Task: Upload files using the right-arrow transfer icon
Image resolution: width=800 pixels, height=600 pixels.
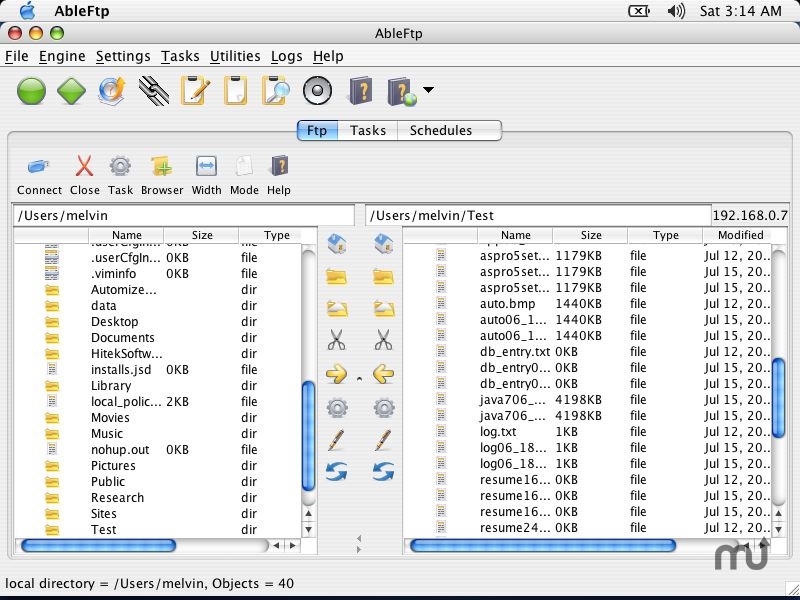Action: point(337,375)
